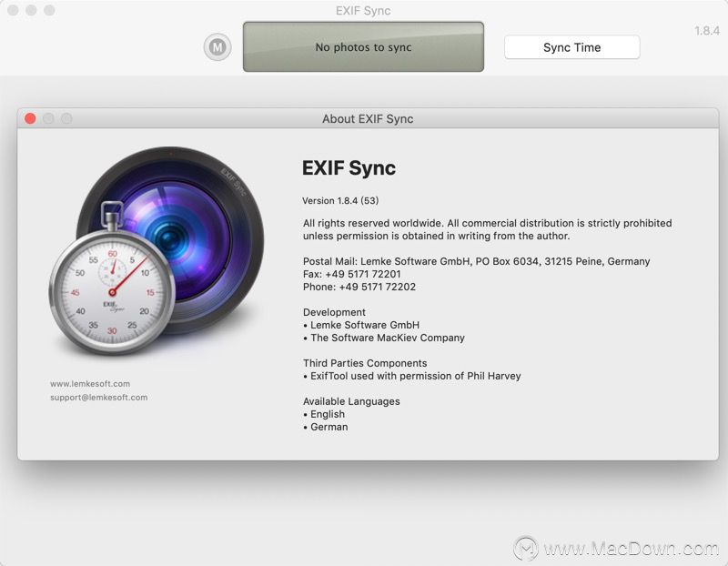728x566 pixels.
Task: Click the 'ExifTool used with permission of Phil Harvey' line
Action: [x=412, y=376]
